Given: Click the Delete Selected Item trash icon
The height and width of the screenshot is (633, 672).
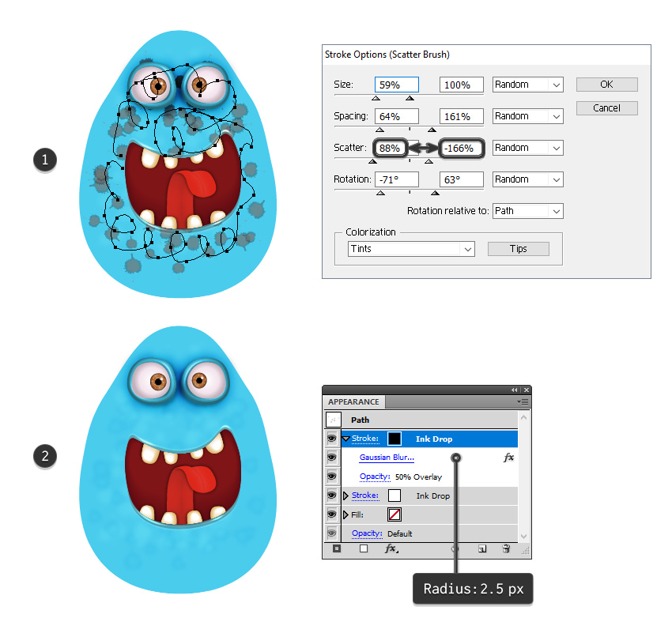Looking at the screenshot, I should pyautogui.click(x=506, y=548).
